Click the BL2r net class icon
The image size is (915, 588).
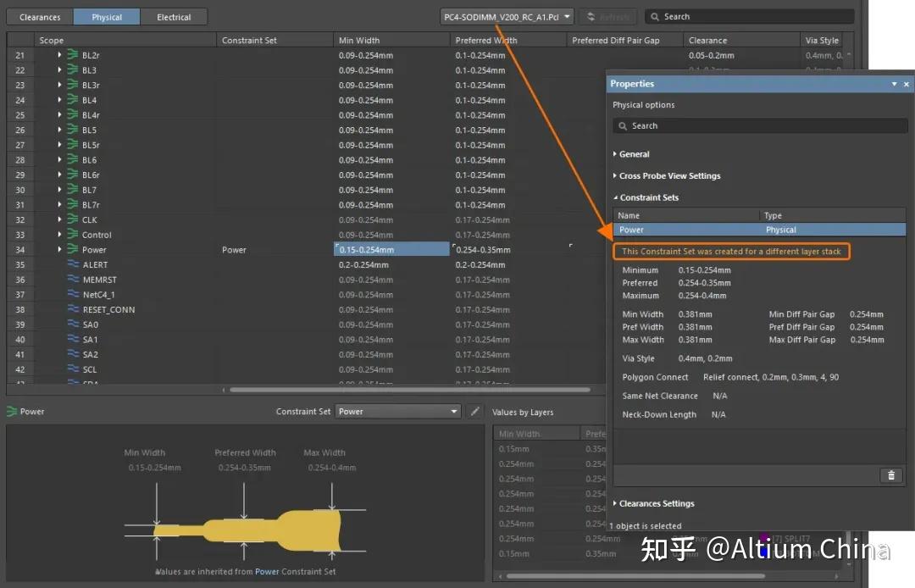pos(72,55)
